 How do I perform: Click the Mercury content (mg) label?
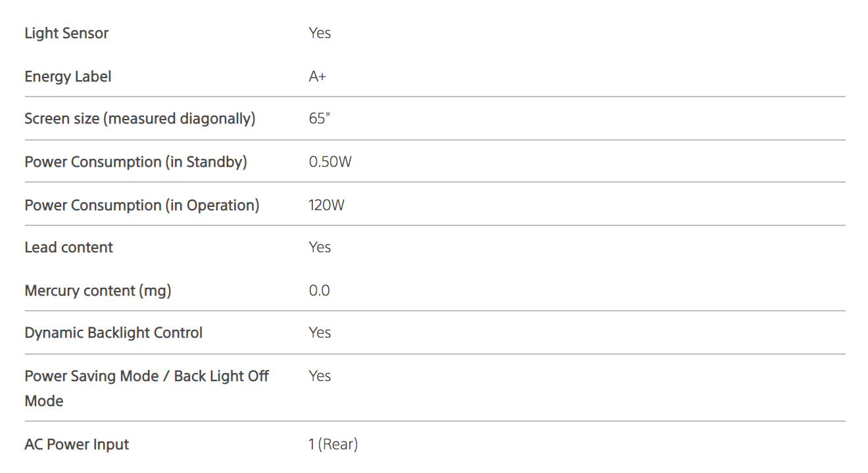pos(98,290)
